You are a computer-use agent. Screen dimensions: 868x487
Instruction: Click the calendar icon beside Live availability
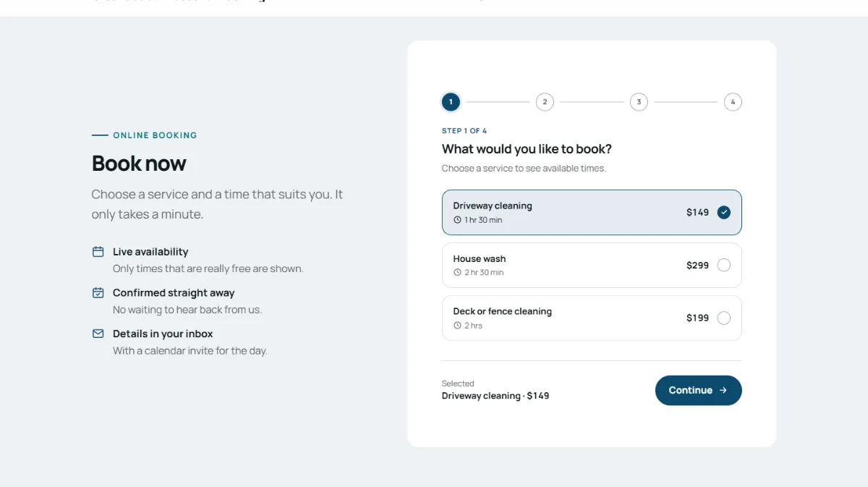(98, 252)
